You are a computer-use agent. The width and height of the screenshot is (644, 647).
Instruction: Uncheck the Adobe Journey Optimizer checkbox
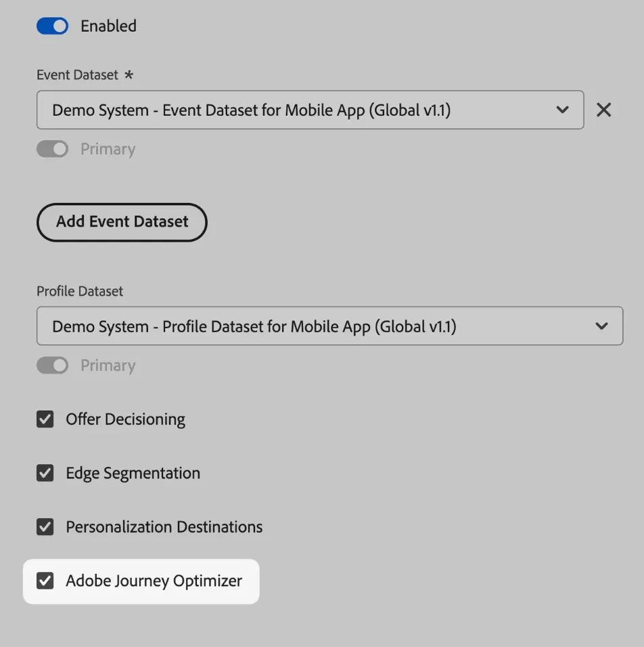(x=45, y=581)
